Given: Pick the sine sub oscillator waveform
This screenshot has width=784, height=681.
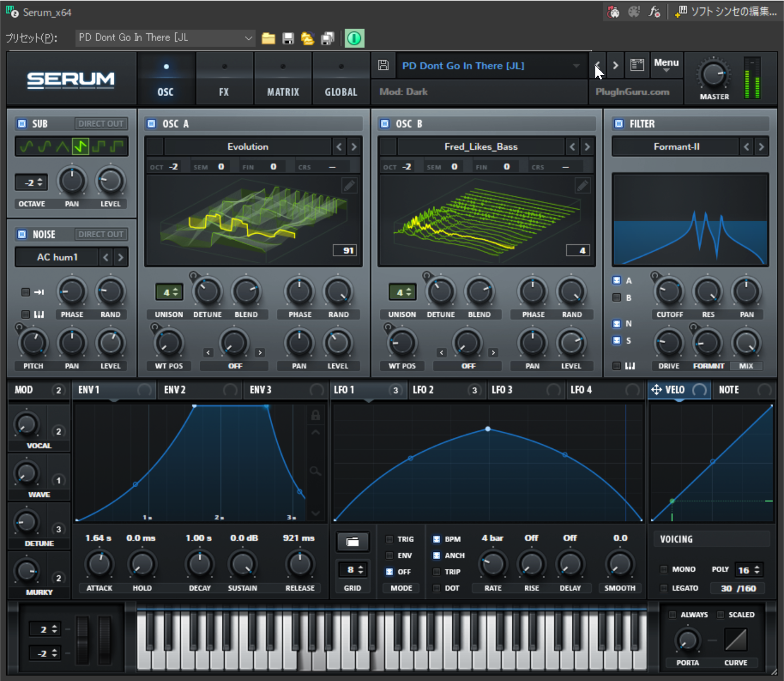Looking at the screenshot, I should click(x=26, y=147).
